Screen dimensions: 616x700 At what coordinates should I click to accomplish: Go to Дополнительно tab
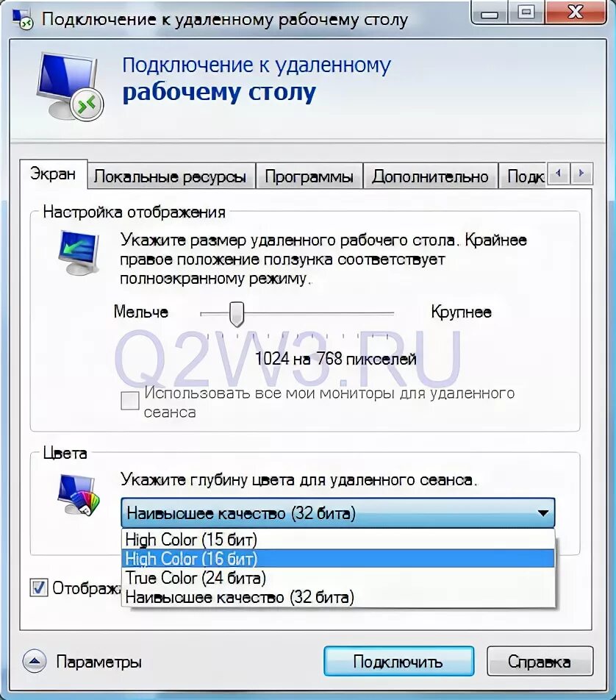point(430,176)
